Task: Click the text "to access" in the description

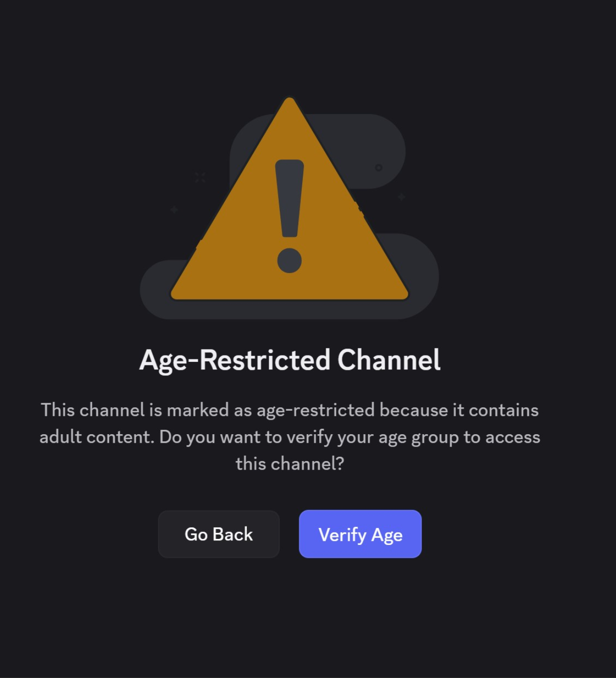Action: pyautogui.click(x=502, y=437)
